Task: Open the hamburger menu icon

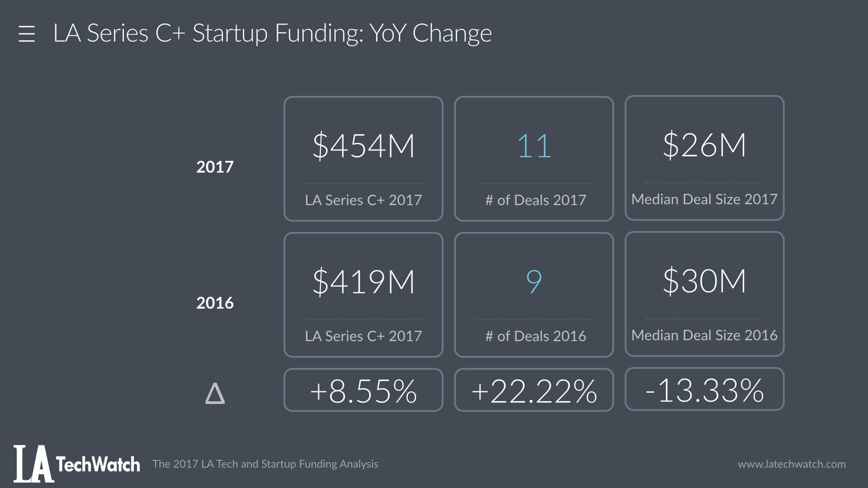Action: click(x=27, y=34)
